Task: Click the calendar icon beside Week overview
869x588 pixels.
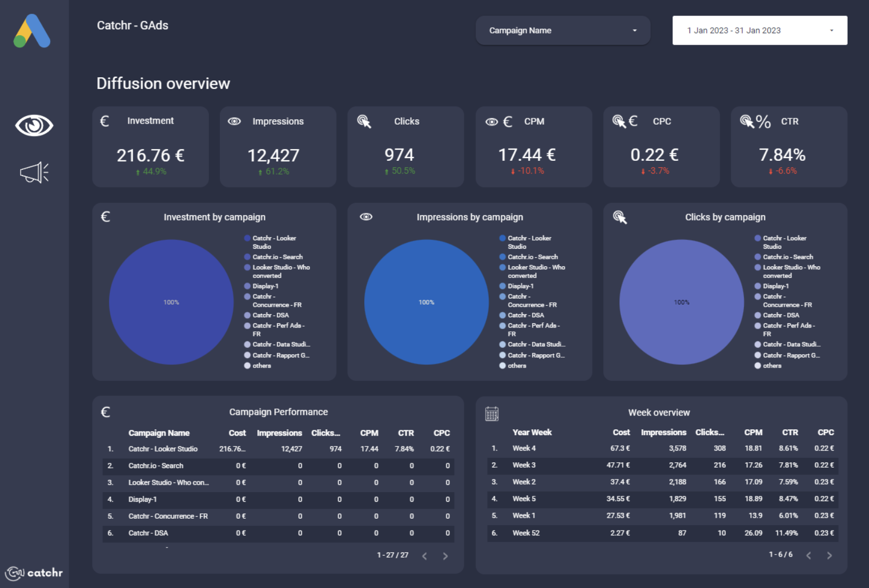Action: (491, 413)
